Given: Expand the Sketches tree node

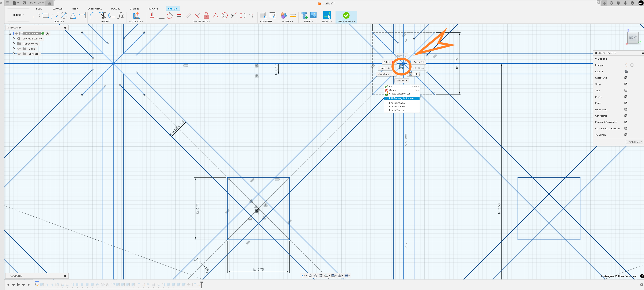Looking at the screenshot, I should [x=14, y=54].
